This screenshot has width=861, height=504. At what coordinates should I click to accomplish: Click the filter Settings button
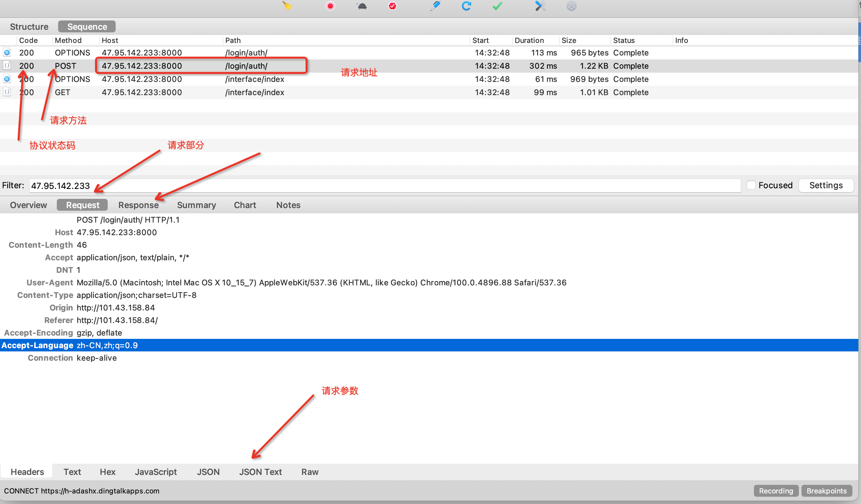coord(826,185)
